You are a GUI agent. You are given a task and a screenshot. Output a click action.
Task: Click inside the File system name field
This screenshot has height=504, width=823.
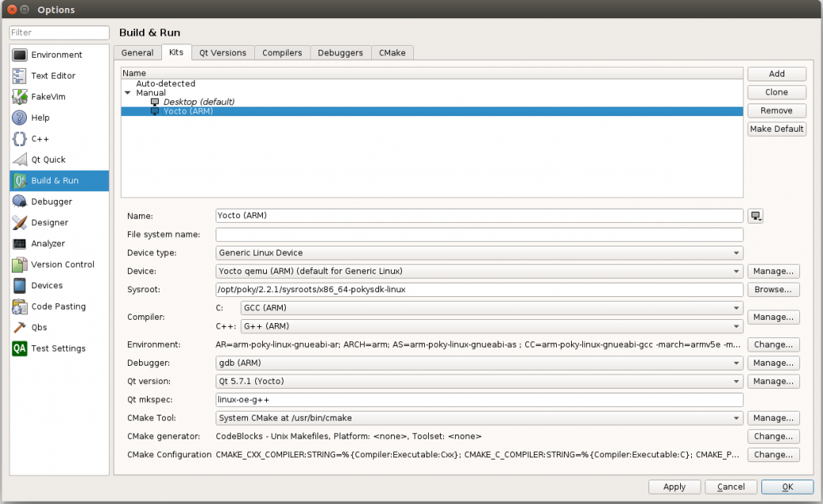pyautogui.click(x=479, y=235)
